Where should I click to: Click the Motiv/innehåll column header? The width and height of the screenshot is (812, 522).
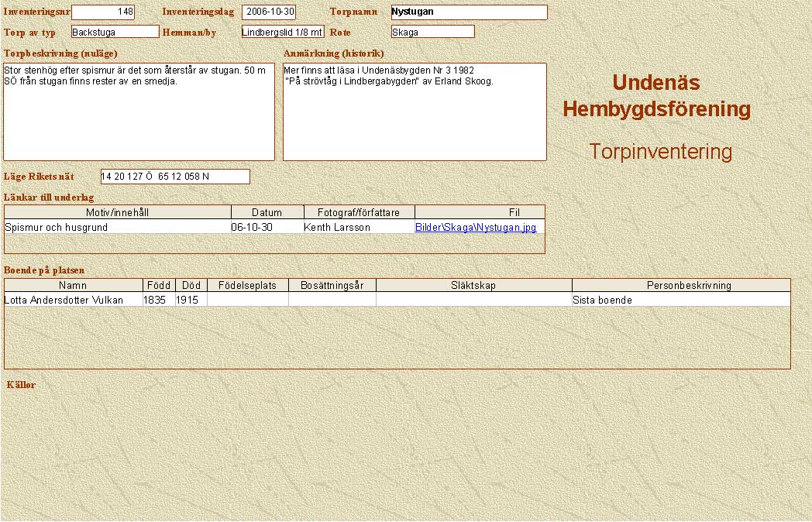118,212
